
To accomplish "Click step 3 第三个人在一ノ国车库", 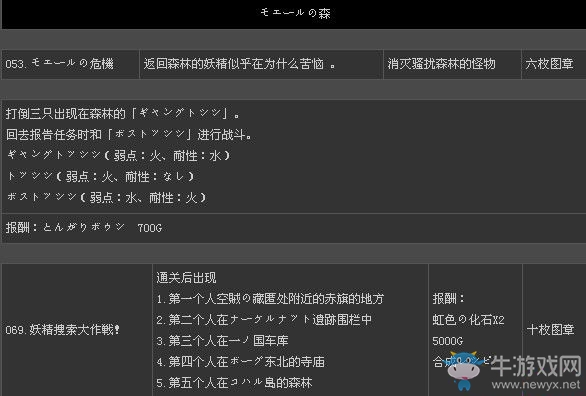I will pyautogui.click(x=222, y=341).
